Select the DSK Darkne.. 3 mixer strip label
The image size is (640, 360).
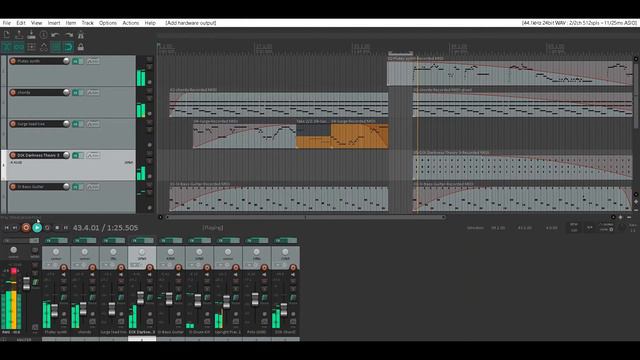(142, 332)
